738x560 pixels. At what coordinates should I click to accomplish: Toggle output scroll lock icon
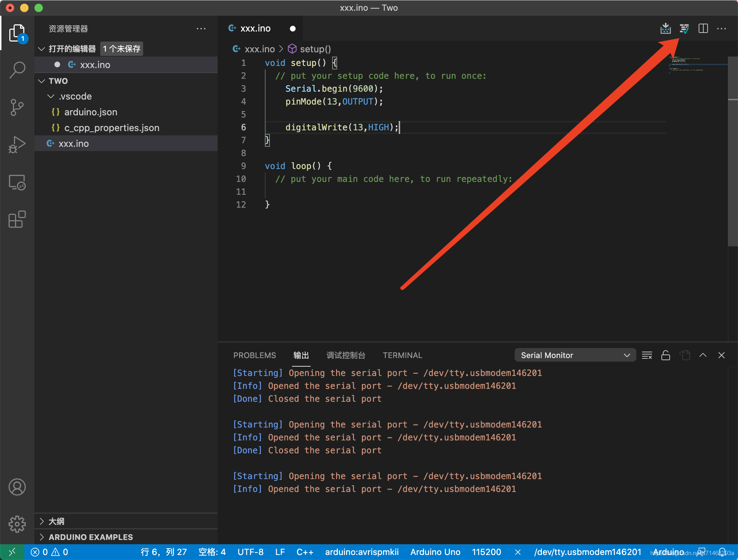coord(665,355)
